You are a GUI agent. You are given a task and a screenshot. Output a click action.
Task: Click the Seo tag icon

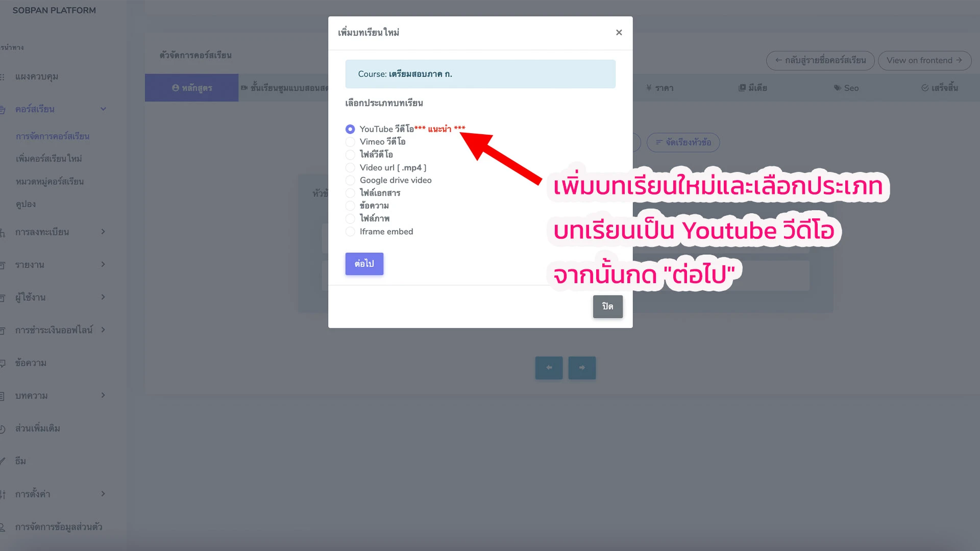838,88
